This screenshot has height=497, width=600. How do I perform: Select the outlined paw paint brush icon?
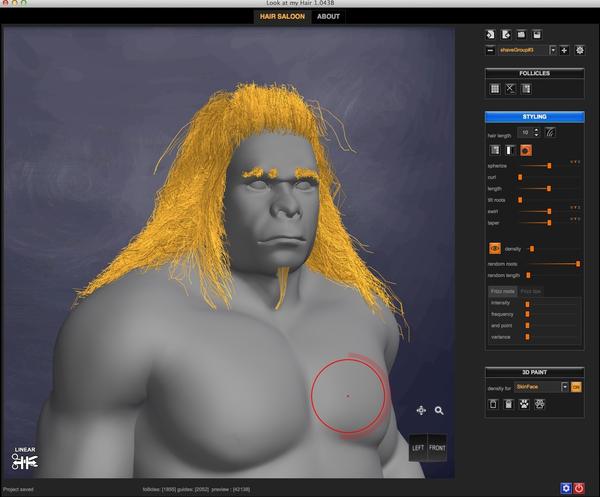[x=540, y=404]
